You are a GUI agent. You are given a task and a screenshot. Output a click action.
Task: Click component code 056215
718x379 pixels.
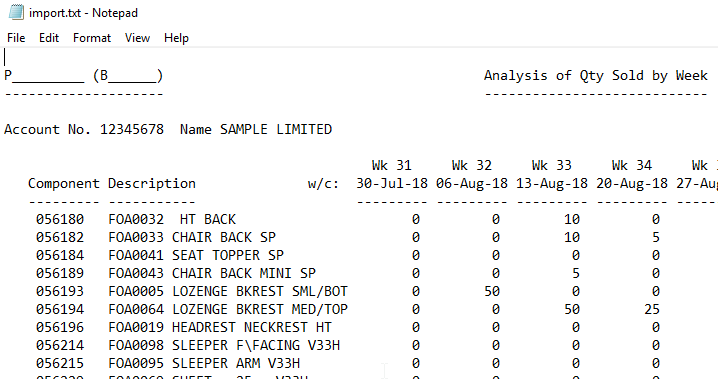(60, 363)
